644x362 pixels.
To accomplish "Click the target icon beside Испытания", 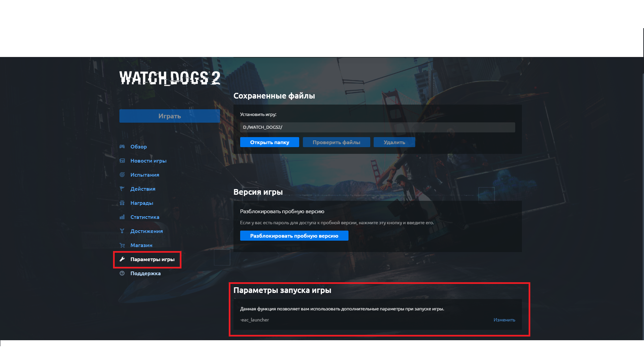I will pos(122,175).
